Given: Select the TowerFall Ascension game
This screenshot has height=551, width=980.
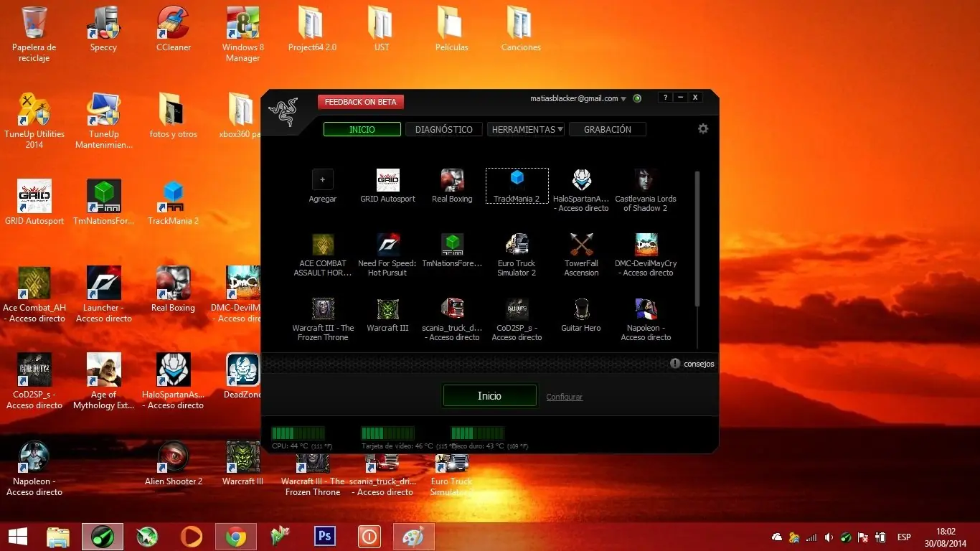Looking at the screenshot, I should (x=581, y=255).
